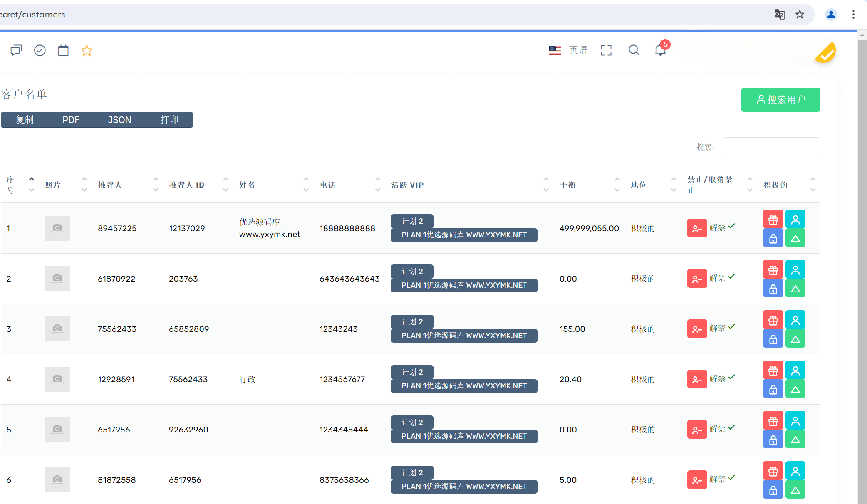This screenshot has width=867, height=504.
Task: Click the yellow star favorites icon
Action: click(87, 50)
